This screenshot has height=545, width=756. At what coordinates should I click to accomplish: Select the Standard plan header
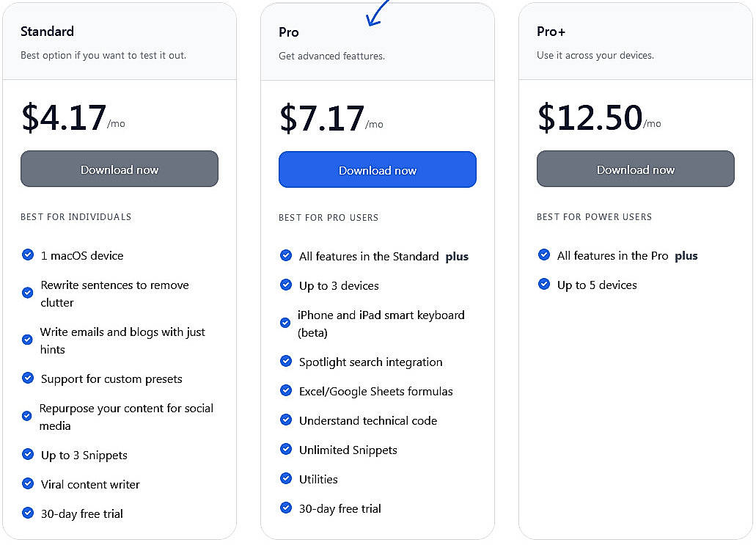tap(47, 32)
